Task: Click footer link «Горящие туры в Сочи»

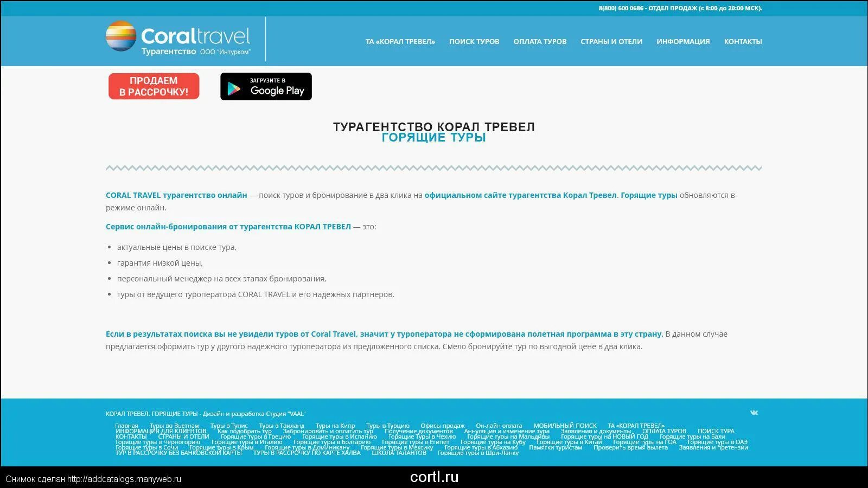Action: pyautogui.click(x=146, y=447)
